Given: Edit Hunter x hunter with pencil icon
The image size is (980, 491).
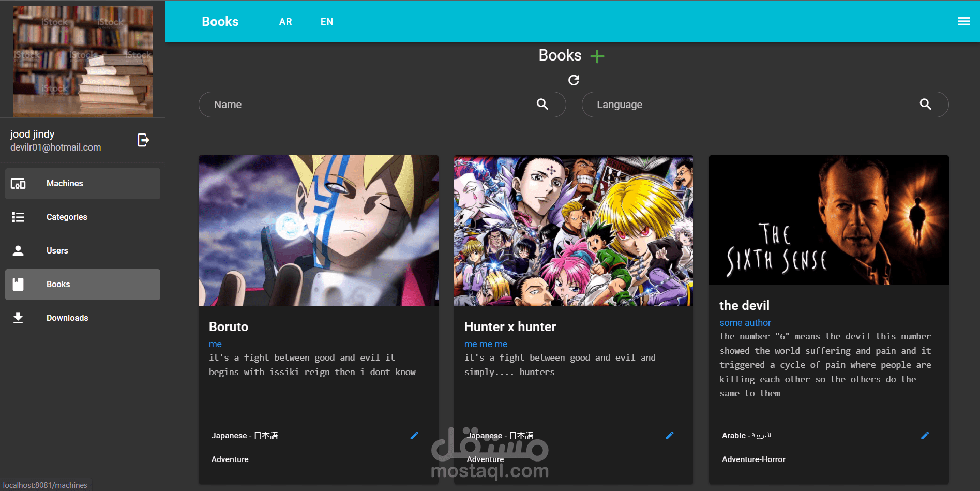Looking at the screenshot, I should tap(670, 436).
